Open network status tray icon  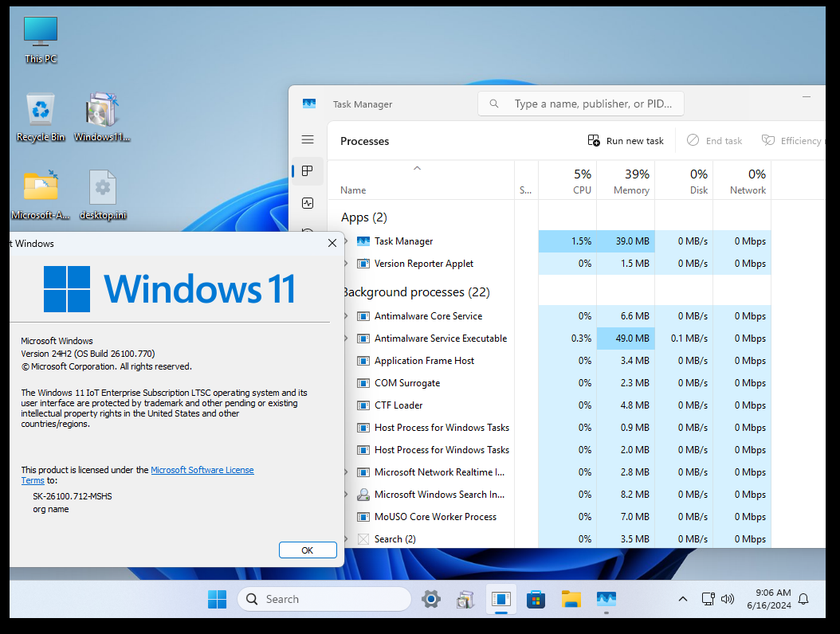[709, 599]
